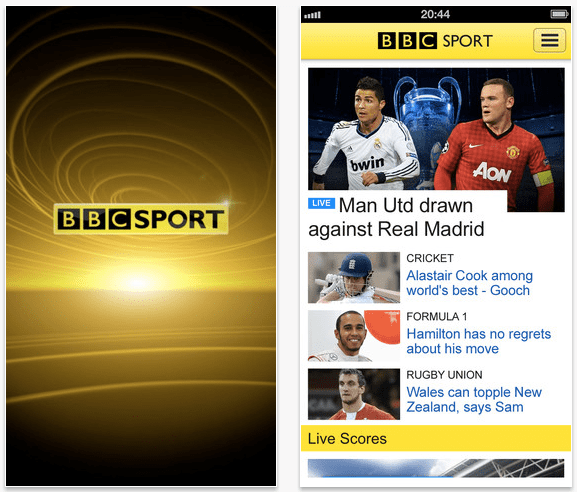Select the CRICKET category label

(x=430, y=258)
